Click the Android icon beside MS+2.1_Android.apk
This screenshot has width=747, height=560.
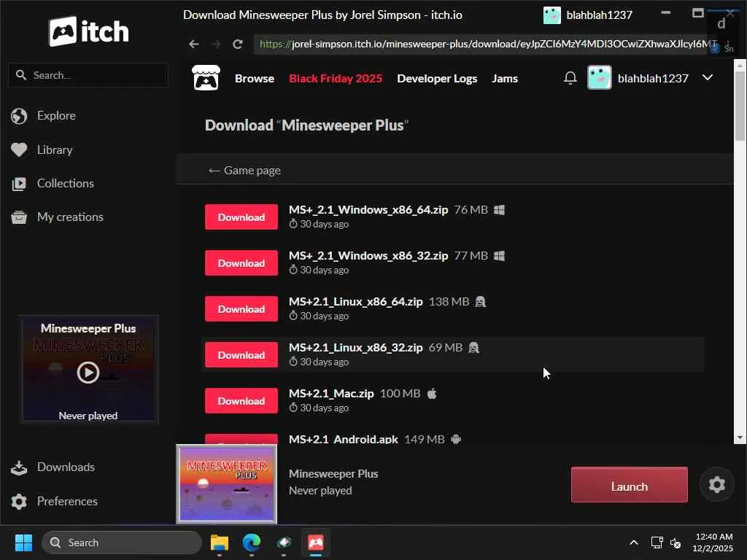[456, 439]
